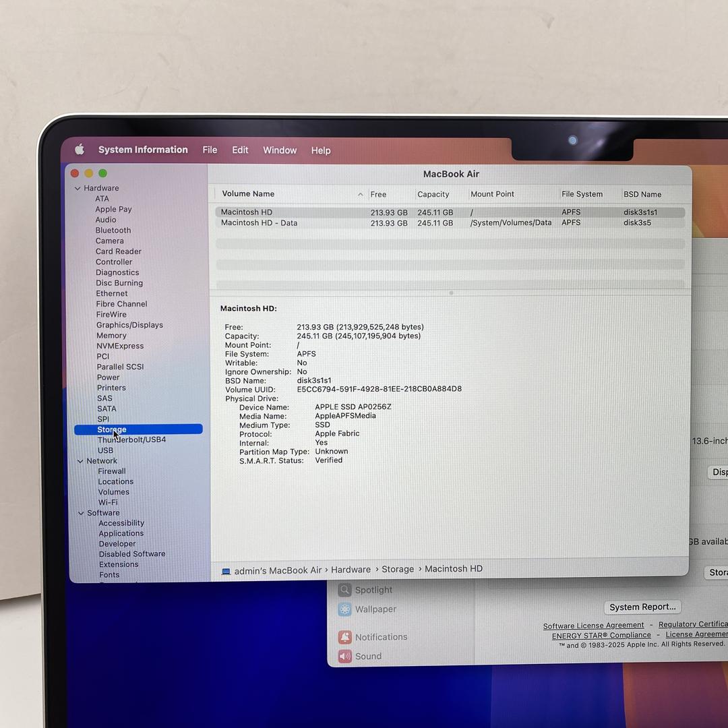Select Audio in the sidebar

coord(106,220)
